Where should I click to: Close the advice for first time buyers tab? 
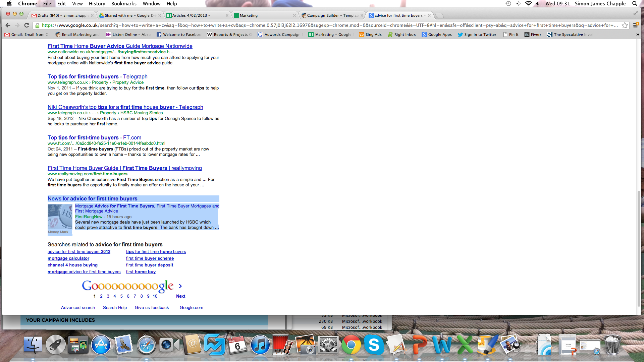coord(429,15)
